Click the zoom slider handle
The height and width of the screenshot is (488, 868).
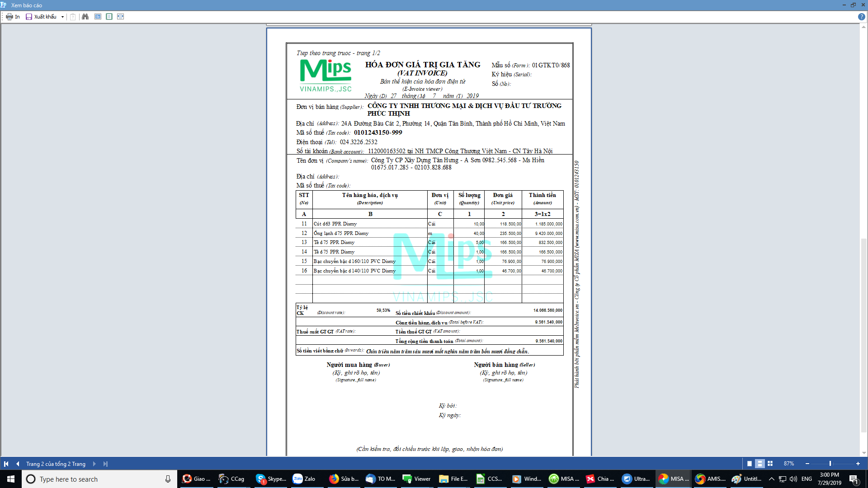coord(830,464)
